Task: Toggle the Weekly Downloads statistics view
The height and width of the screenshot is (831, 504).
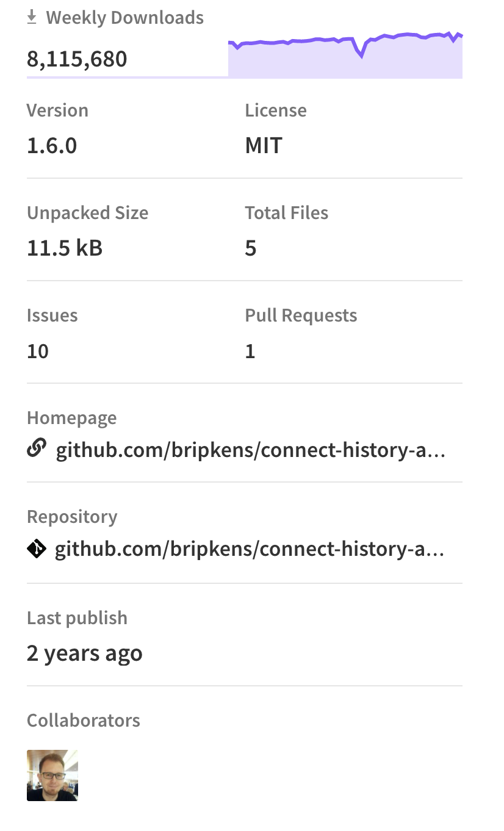Action: coord(76,59)
